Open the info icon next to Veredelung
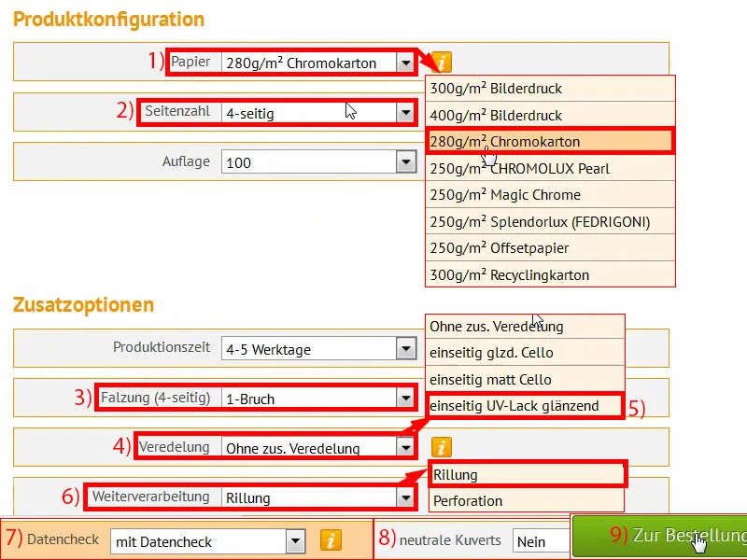This screenshot has width=747, height=560. [442, 447]
